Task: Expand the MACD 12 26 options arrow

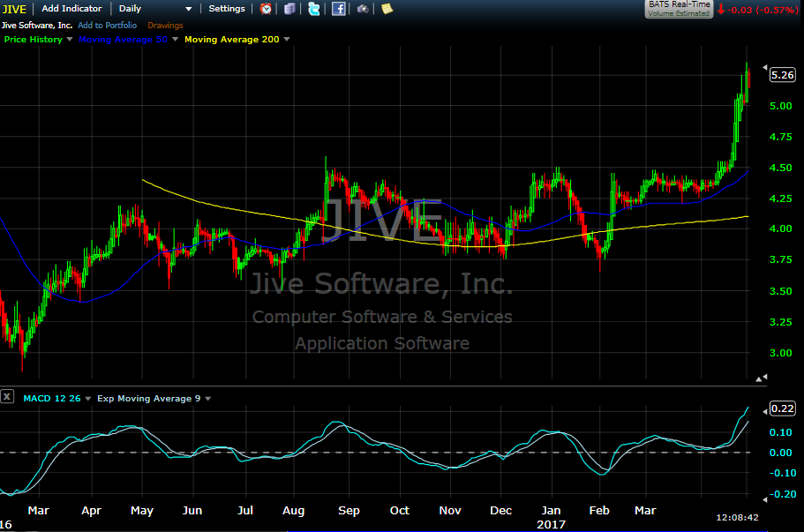Action: [x=87, y=398]
